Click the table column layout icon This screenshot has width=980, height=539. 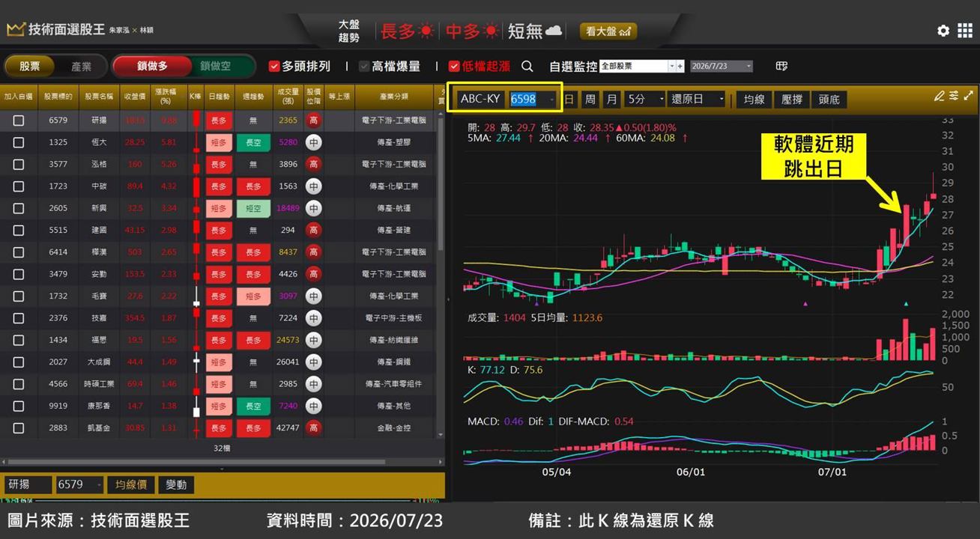pyautogui.click(x=781, y=66)
